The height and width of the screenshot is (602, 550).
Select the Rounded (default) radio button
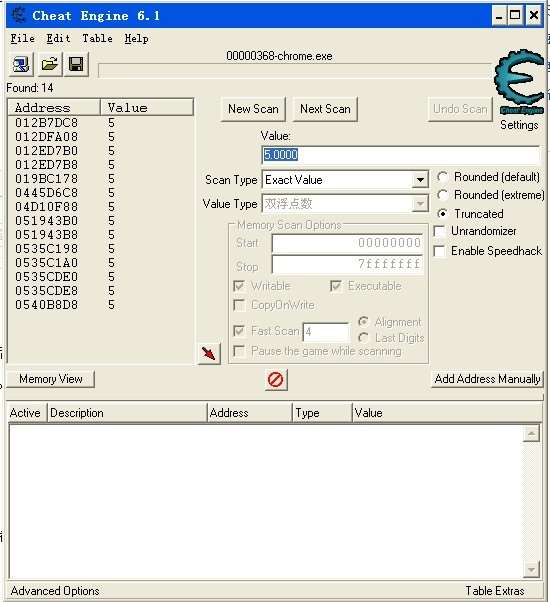443,177
